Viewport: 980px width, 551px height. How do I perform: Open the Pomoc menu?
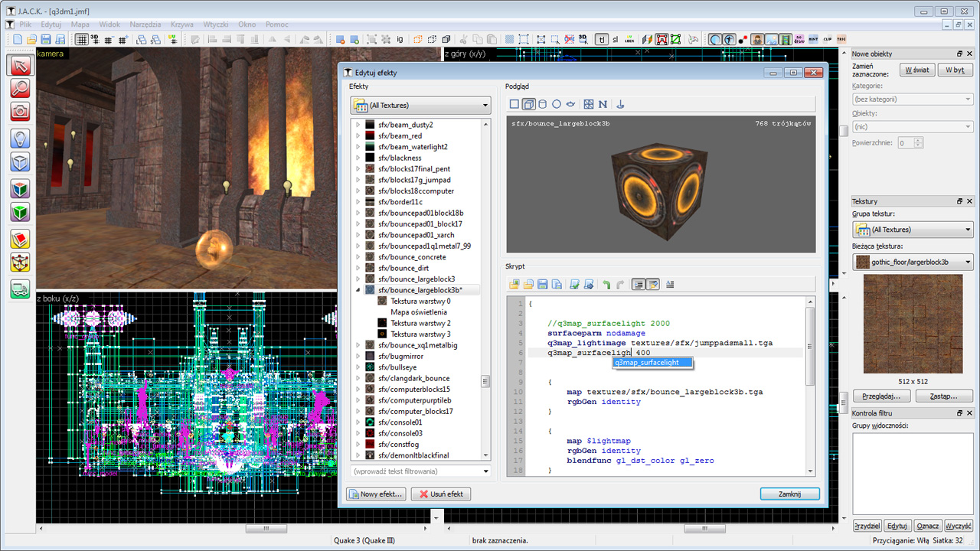point(277,24)
